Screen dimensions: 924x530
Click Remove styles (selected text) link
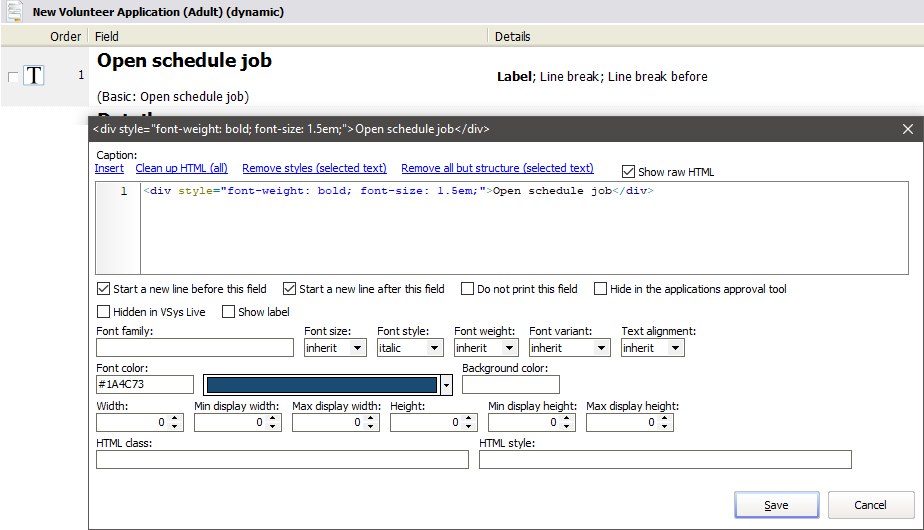tap(314, 168)
